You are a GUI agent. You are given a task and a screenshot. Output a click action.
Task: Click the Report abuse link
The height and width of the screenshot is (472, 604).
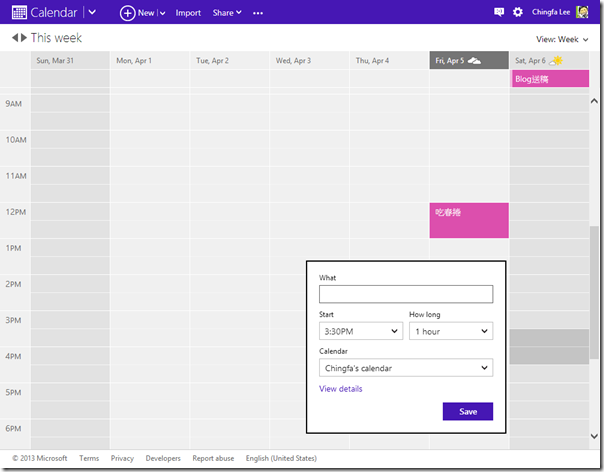(x=213, y=458)
